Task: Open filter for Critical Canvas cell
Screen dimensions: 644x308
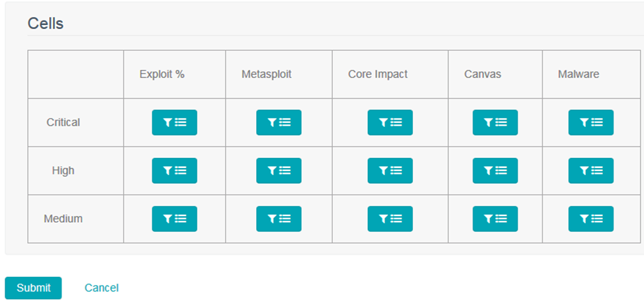Action: [495, 122]
